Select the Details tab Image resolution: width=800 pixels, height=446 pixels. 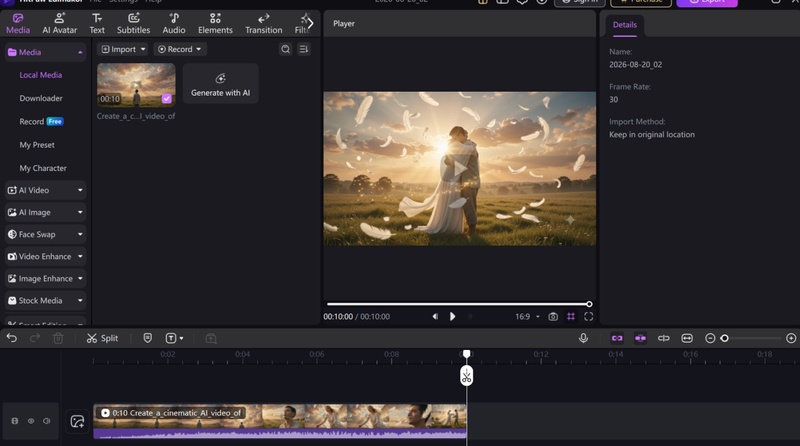[624, 24]
